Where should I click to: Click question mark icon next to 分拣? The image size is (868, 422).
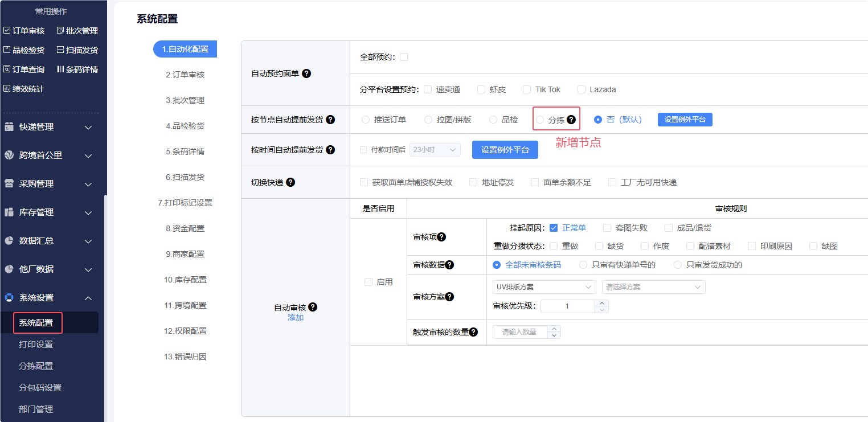click(571, 120)
